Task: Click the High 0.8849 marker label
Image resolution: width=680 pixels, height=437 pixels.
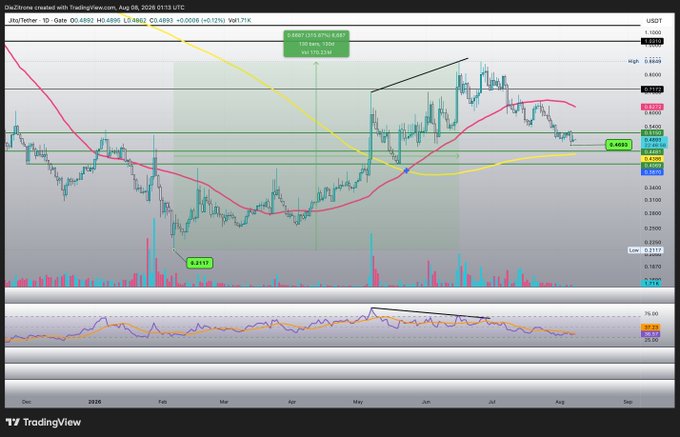Action: pyautogui.click(x=644, y=62)
